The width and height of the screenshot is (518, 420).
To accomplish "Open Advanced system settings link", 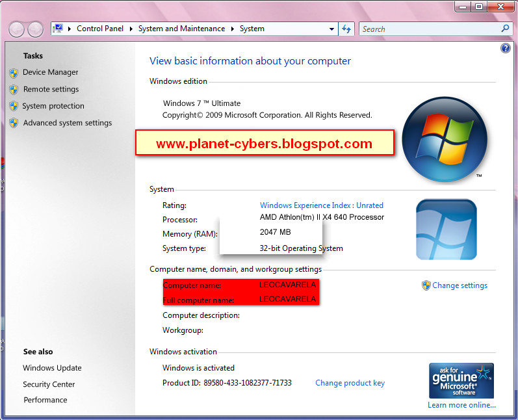I will (x=68, y=123).
